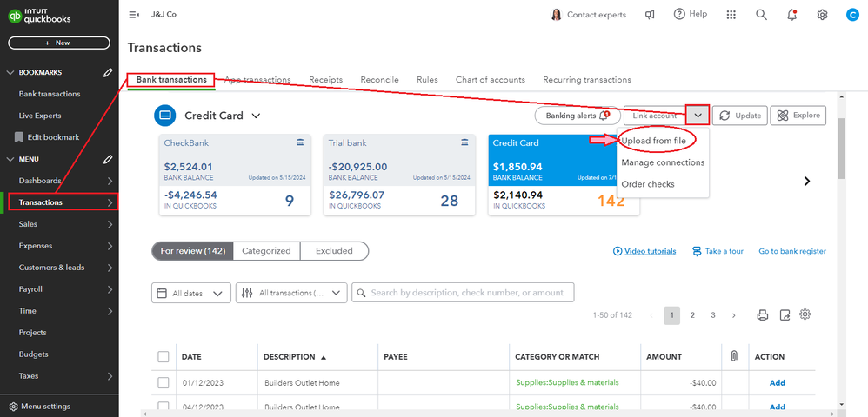The image size is (868, 417).
Task: Check the first Builders Outlet Home row
Action: point(164,383)
